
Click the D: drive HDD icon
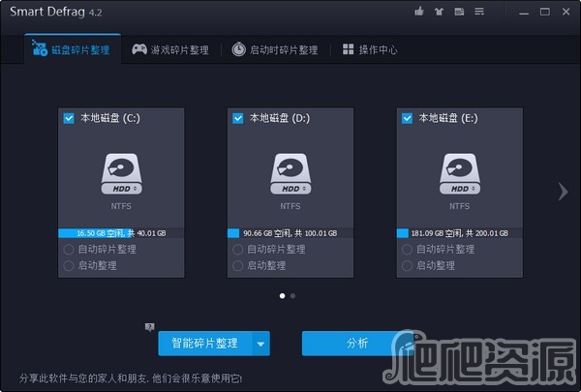click(290, 174)
